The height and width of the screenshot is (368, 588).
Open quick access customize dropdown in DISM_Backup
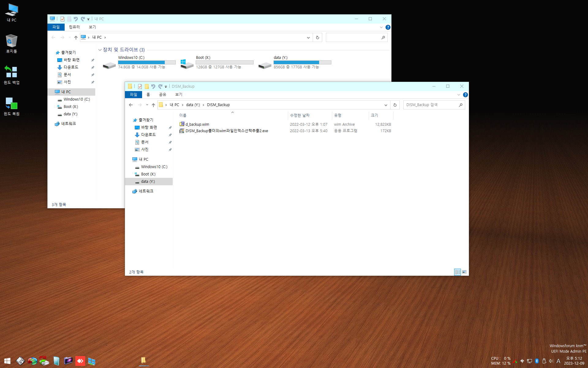pos(166,87)
